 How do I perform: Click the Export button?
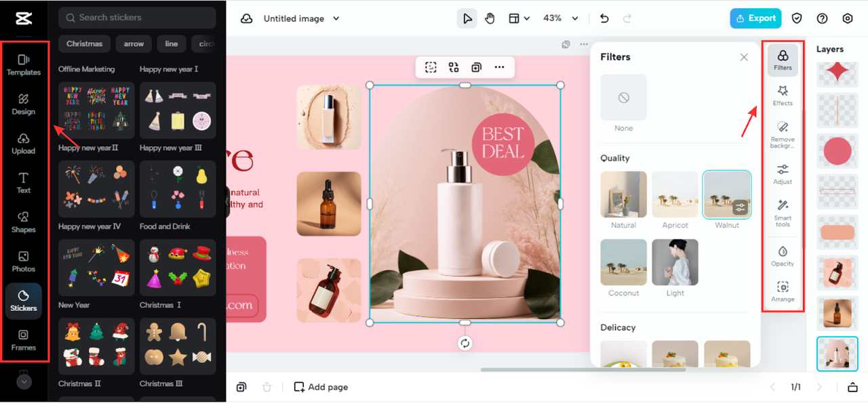tap(755, 18)
